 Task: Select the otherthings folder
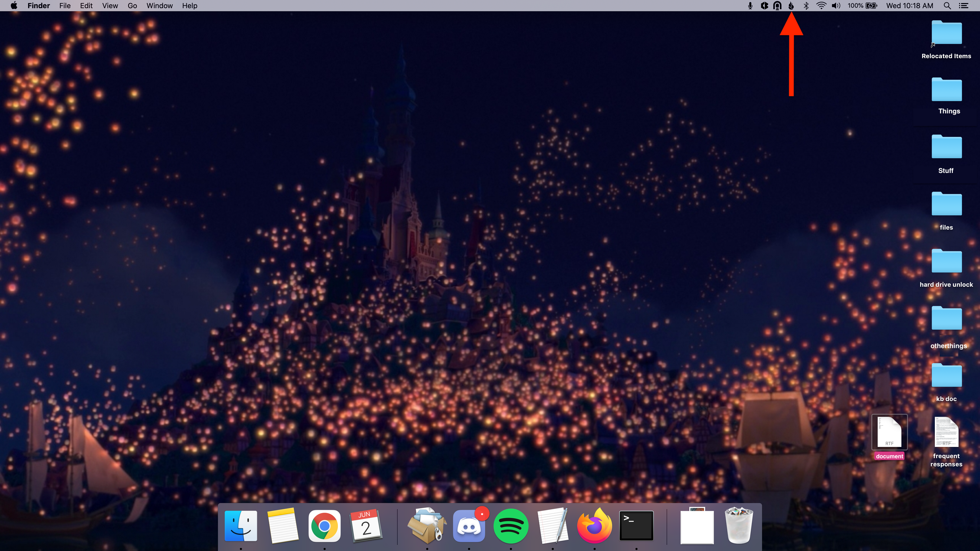[x=946, y=318]
